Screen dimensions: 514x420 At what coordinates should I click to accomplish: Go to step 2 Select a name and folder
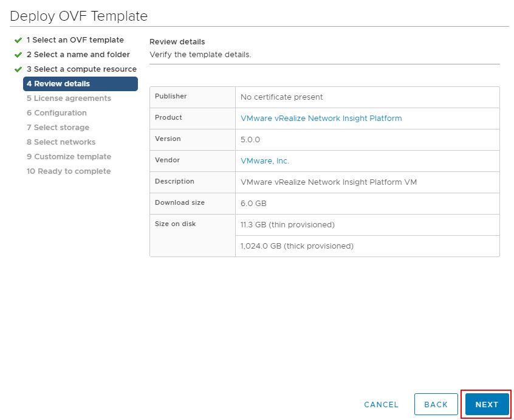tap(78, 55)
